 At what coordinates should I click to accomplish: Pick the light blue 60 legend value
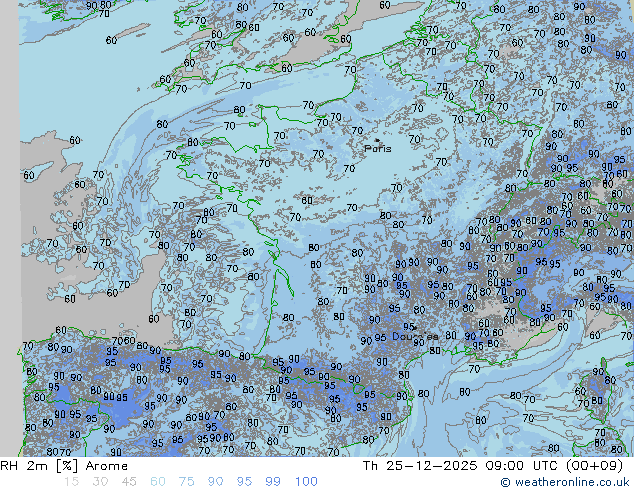pyautogui.click(x=158, y=482)
